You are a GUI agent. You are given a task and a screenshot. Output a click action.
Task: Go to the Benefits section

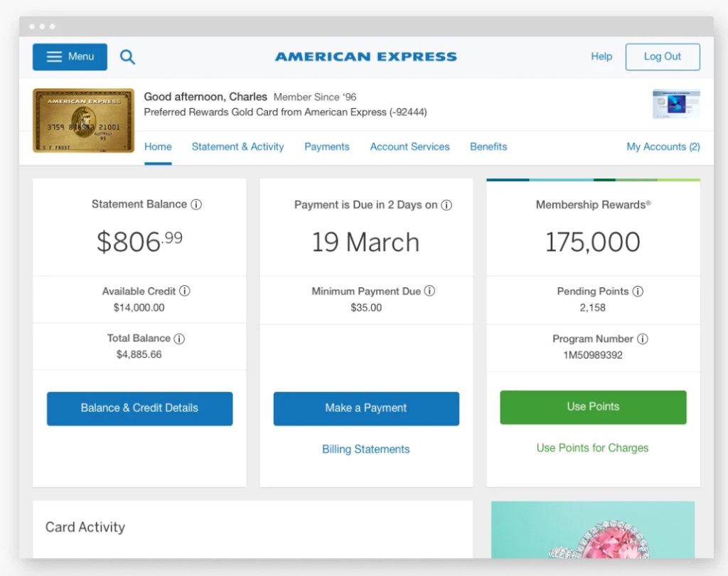click(488, 146)
